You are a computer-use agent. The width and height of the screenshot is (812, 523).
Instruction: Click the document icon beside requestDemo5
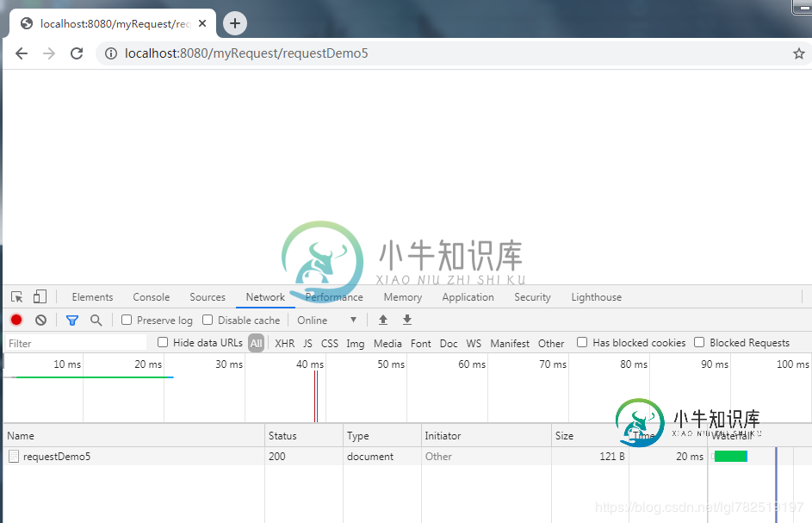(x=14, y=456)
